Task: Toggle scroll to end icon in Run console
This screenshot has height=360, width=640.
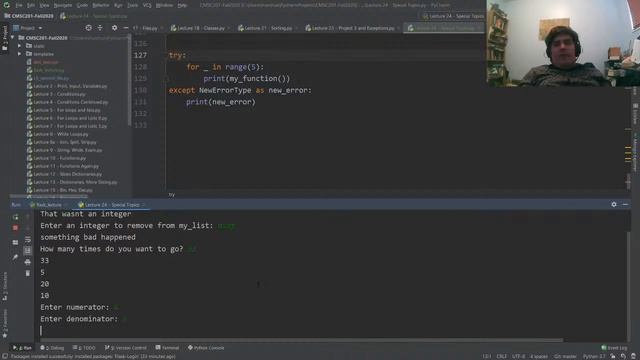Action: click(x=28, y=250)
